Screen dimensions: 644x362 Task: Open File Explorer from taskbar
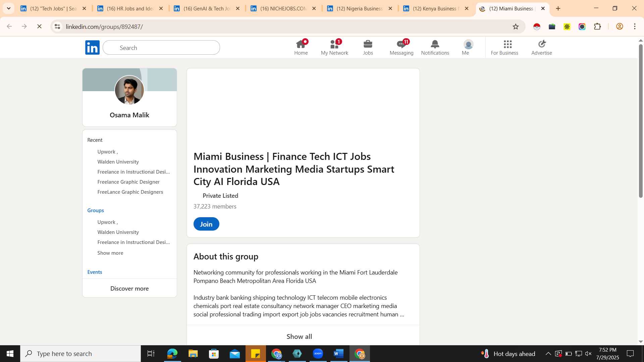point(193,354)
